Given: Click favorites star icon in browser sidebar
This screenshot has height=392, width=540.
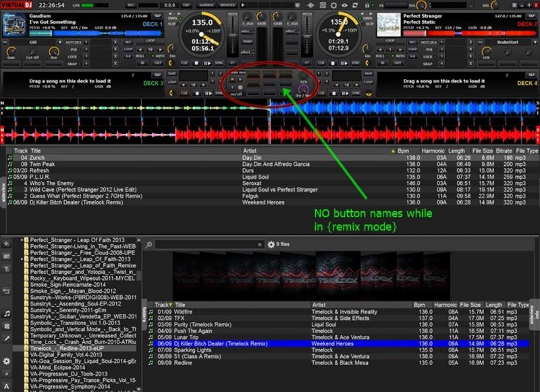Looking at the screenshot, I should pos(6,244).
